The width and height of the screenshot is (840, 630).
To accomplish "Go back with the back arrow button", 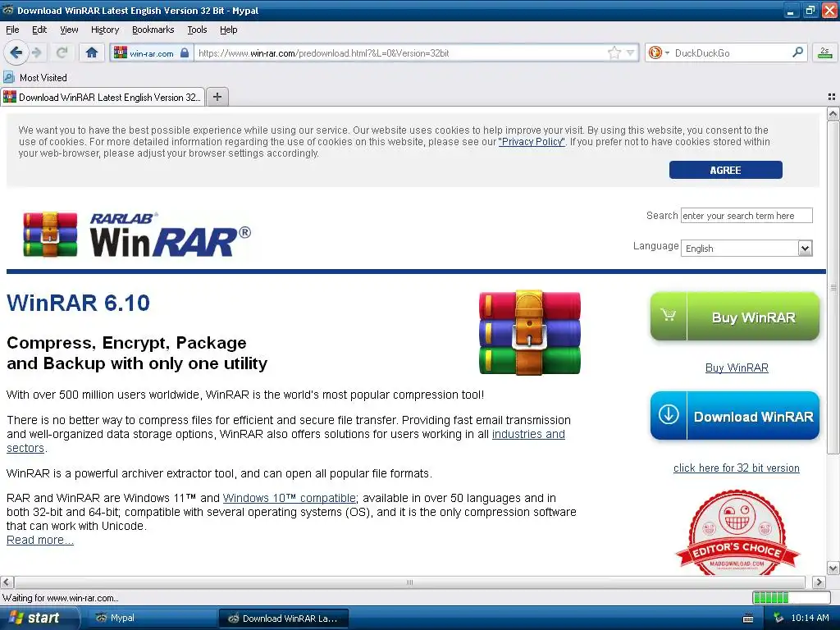I will pyautogui.click(x=16, y=52).
